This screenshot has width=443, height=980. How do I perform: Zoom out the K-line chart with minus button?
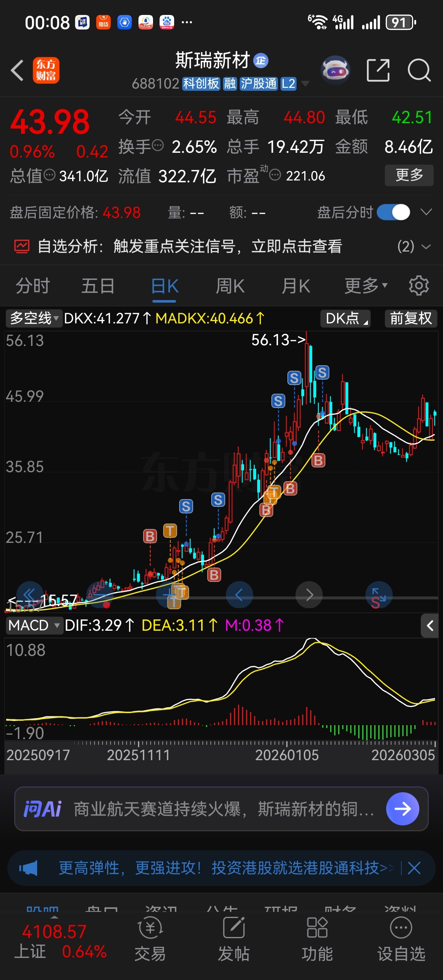click(x=100, y=595)
